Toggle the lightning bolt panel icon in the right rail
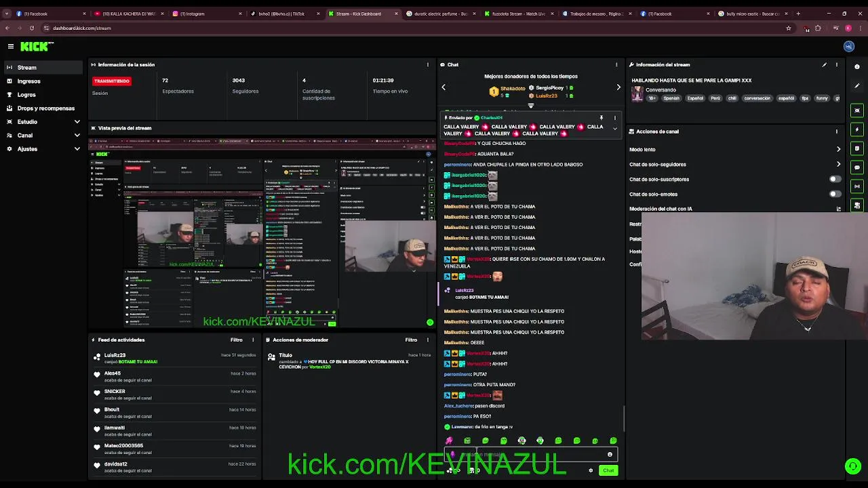Image resolution: width=868 pixels, height=488 pixels. point(857,129)
